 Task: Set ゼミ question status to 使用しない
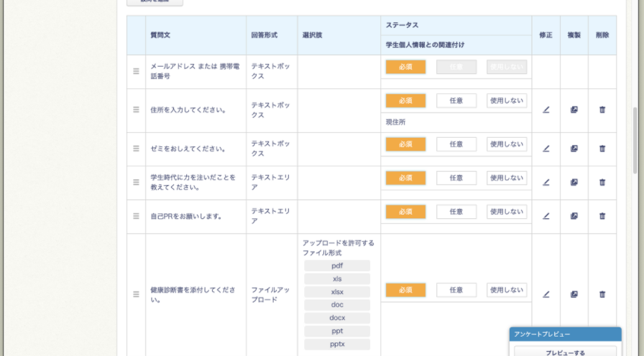506,144
